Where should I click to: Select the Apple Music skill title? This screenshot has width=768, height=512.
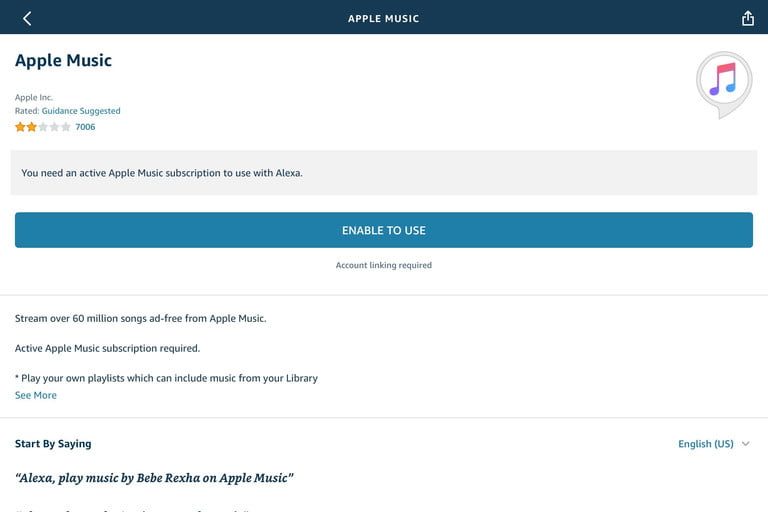(x=63, y=60)
